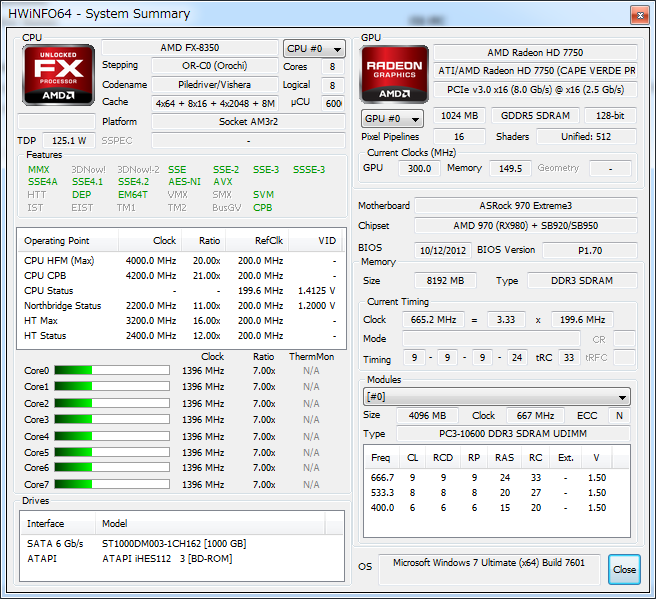
Task: Click the BIOS Version P1.70 field
Action: 590,250
